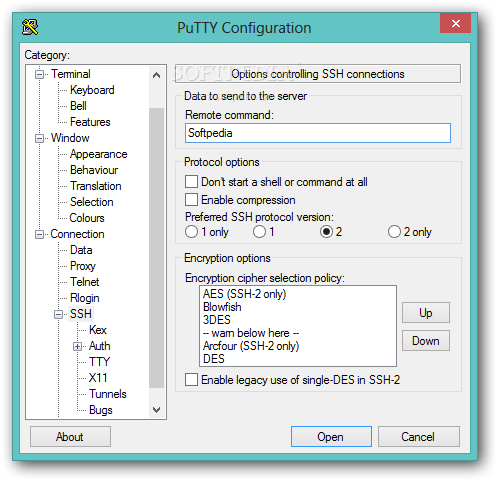This screenshot has height=481, width=498.
Task: Select the Bugs category
Action: tap(101, 410)
